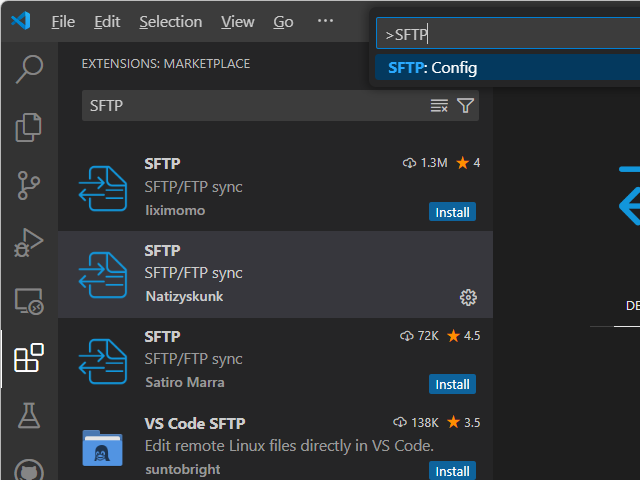Screen dimensions: 640x480
Task: Open the File menu
Action: [x=63, y=21]
